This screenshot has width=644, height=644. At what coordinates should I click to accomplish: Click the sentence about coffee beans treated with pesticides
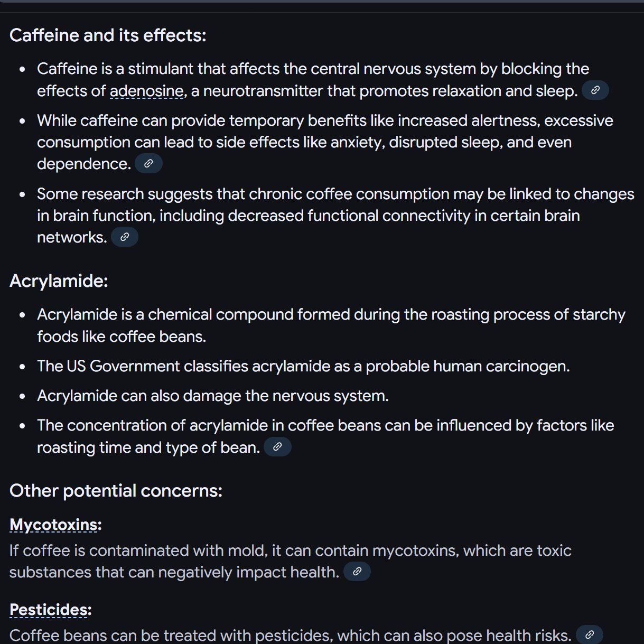290,635
